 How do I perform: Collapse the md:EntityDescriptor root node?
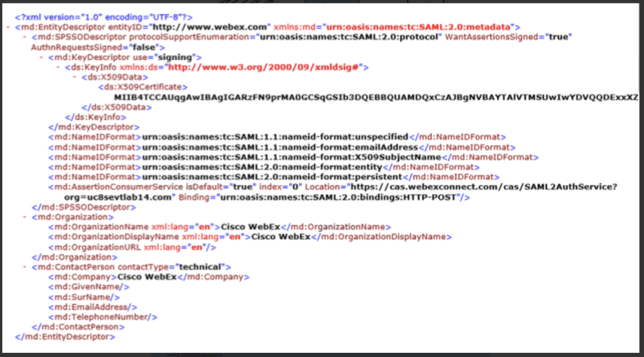[x=8, y=27]
